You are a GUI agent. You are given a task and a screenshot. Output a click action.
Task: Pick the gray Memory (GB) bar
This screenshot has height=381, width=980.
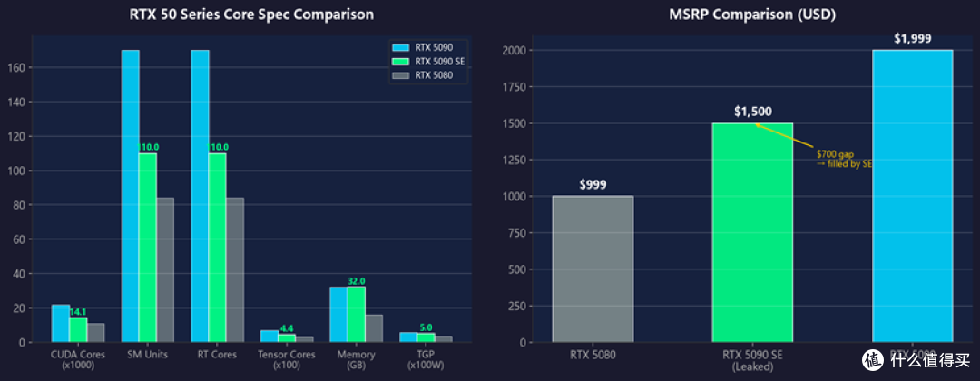(374, 328)
